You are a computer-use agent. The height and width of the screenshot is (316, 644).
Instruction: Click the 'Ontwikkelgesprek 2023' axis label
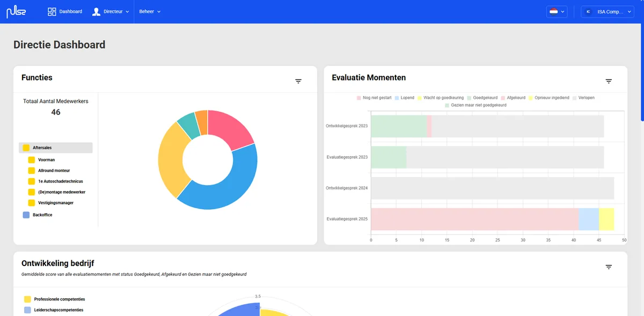[x=347, y=126]
